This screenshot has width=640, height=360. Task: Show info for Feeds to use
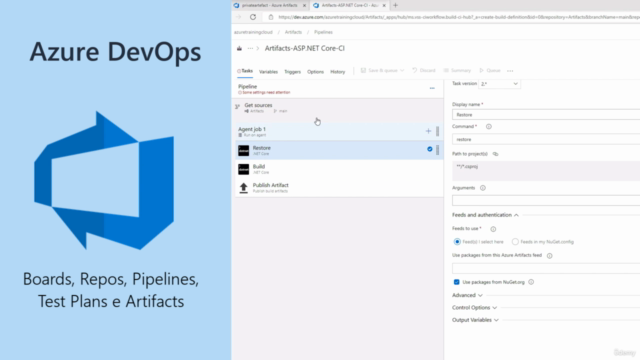(x=493, y=229)
